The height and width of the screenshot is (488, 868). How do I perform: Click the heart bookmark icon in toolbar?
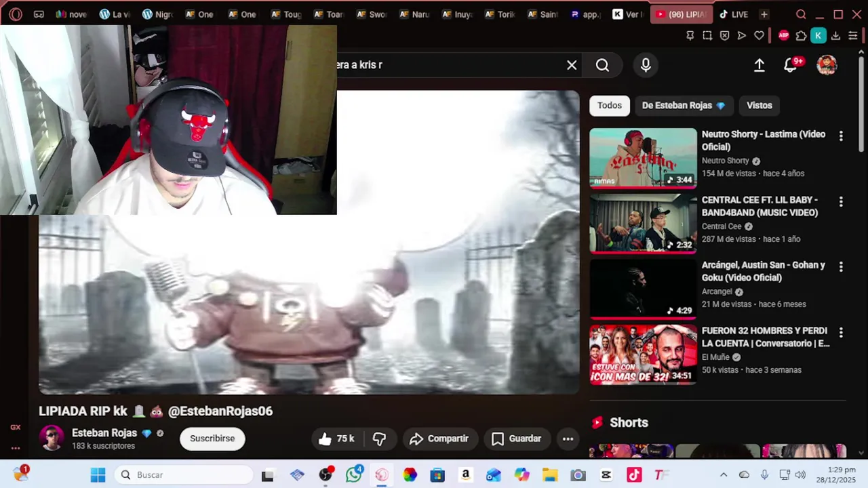[759, 36]
